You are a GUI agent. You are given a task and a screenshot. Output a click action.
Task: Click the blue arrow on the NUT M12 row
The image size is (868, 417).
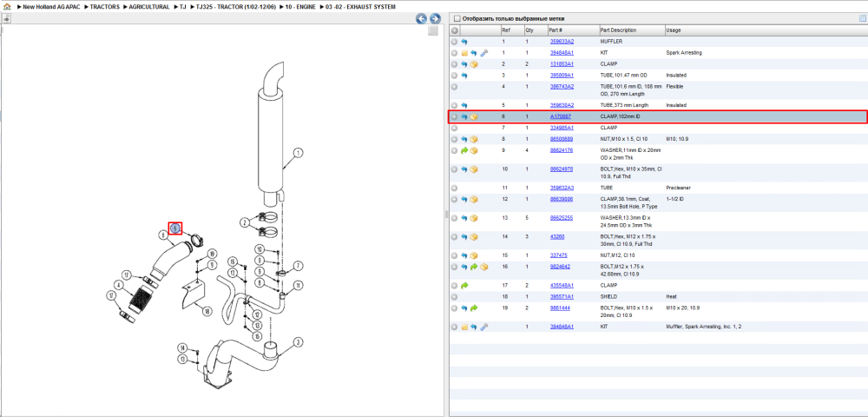464,256
